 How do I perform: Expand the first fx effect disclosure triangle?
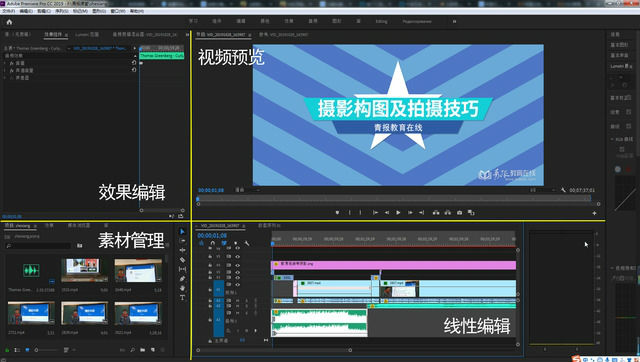pyautogui.click(x=5, y=63)
